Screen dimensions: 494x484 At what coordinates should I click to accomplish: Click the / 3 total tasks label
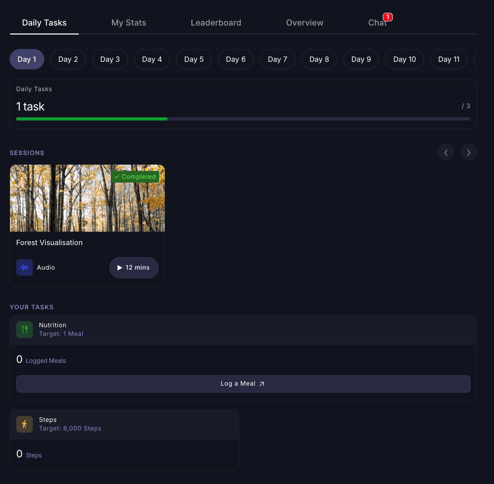[x=466, y=106]
